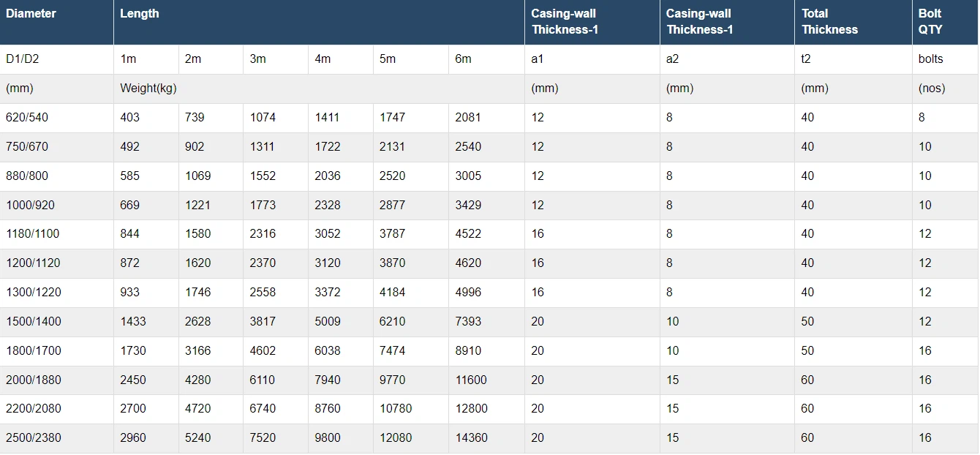The width and height of the screenshot is (980, 455).
Task: Select the Weight(kg) unit cell
Action: tap(148, 89)
